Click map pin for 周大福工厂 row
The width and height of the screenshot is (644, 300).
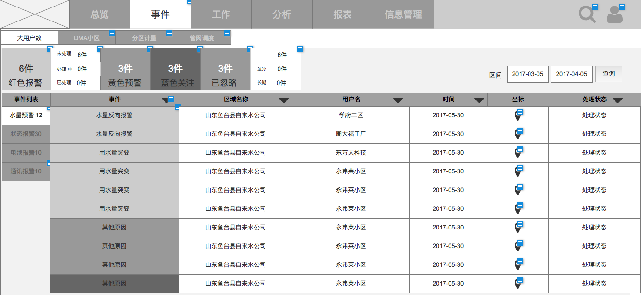(x=517, y=134)
